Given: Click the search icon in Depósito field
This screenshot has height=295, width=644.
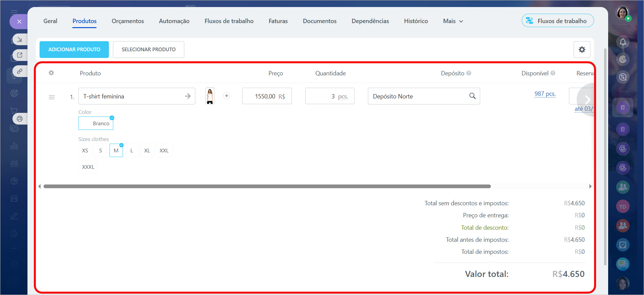Looking at the screenshot, I should pos(472,96).
